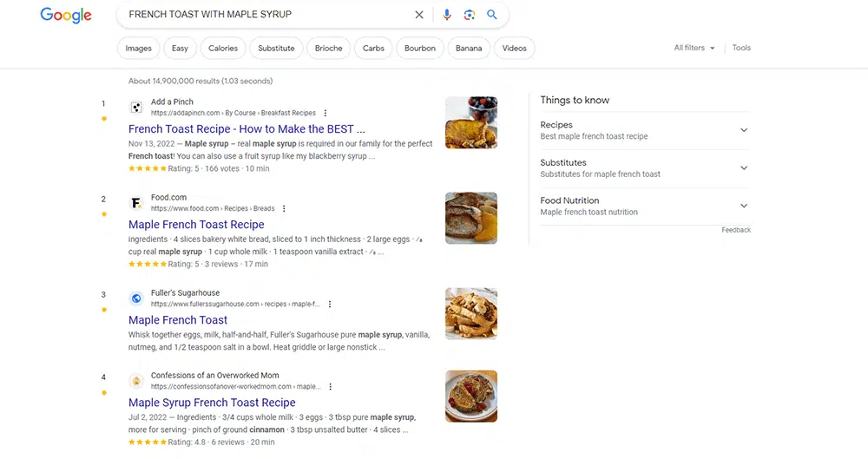
Task: Click the addapinch.com URL breadcrumb
Action: pos(233,113)
